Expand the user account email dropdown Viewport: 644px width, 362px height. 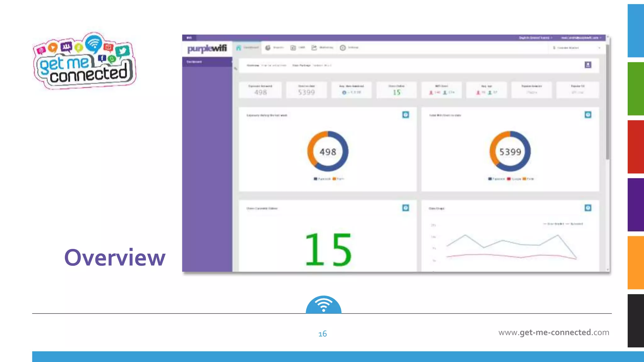581,38
